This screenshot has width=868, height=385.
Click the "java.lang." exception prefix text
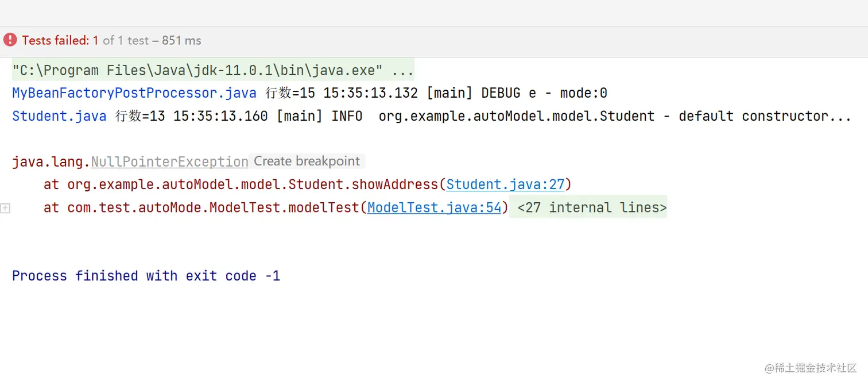[x=51, y=162]
